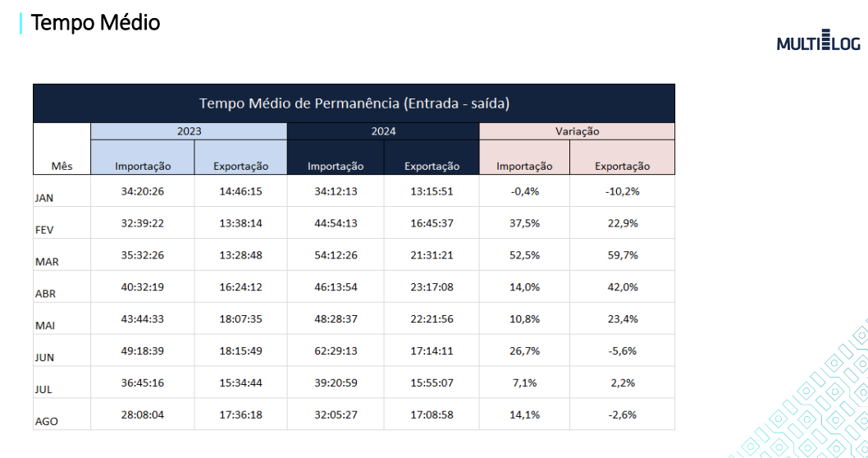
Task: Click the 2023 column group header
Action: pyautogui.click(x=189, y=131)
